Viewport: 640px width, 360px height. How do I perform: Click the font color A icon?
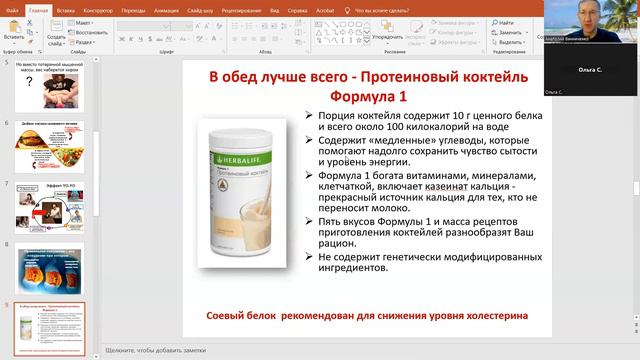point(214,38)
